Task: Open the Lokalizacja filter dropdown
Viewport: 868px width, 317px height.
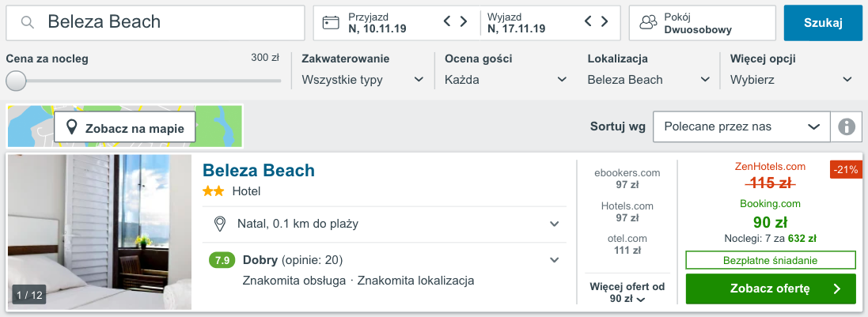Action: point(649,80)
